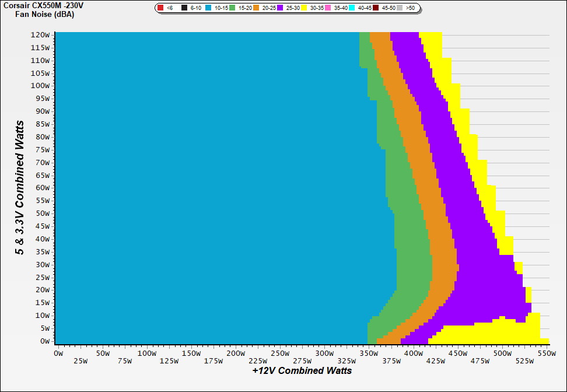Viewport: 567px width, 392px height.
Task: Click the red <6 legend swatch
Action: pos(160,8)
